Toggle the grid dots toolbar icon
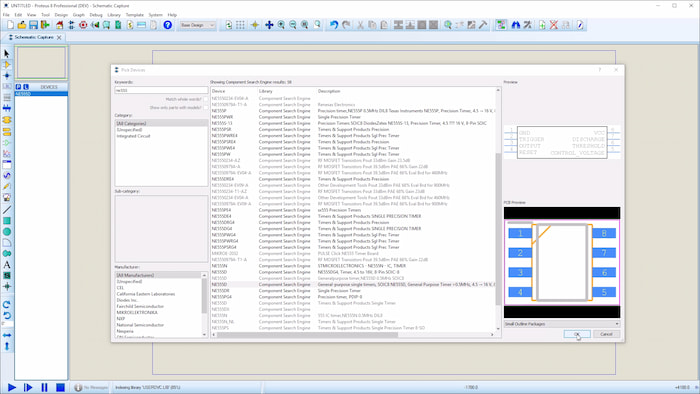Image resolution: width=700 pixels, height=394 pixels. (240, 25)
